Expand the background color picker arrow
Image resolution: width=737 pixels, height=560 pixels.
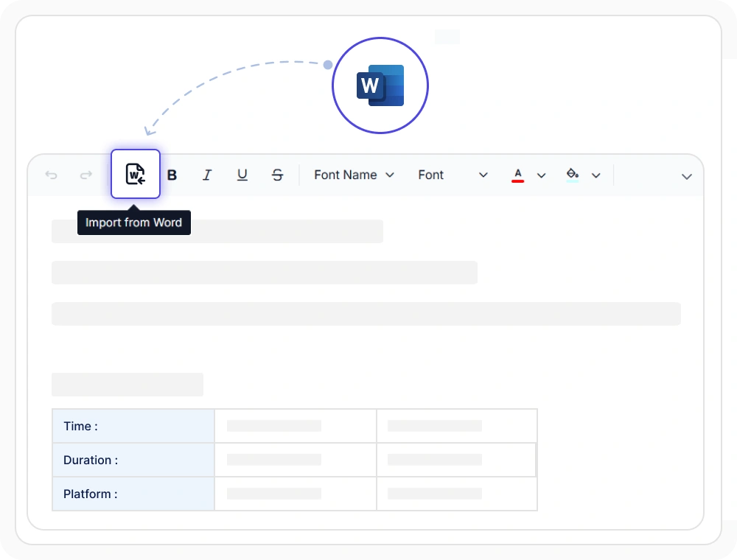click(596, 175)
